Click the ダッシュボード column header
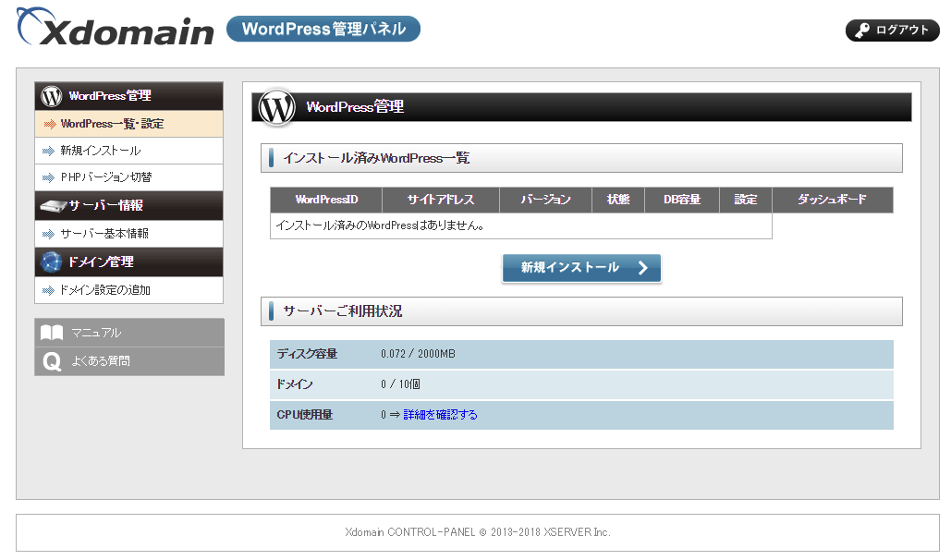The height and width of the screenshot is (560, 951). (x=832, y=200)
